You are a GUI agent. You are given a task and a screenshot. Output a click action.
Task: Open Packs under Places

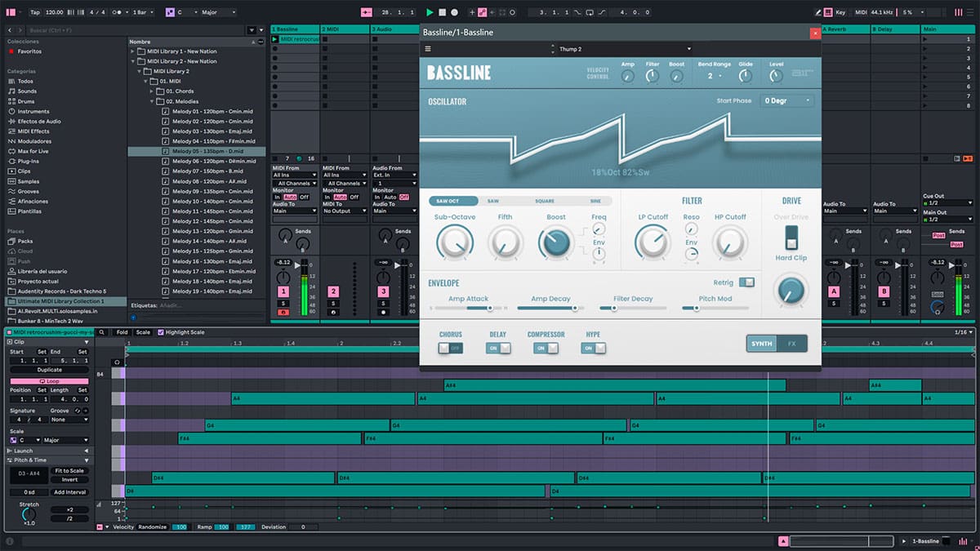[24, 241]
